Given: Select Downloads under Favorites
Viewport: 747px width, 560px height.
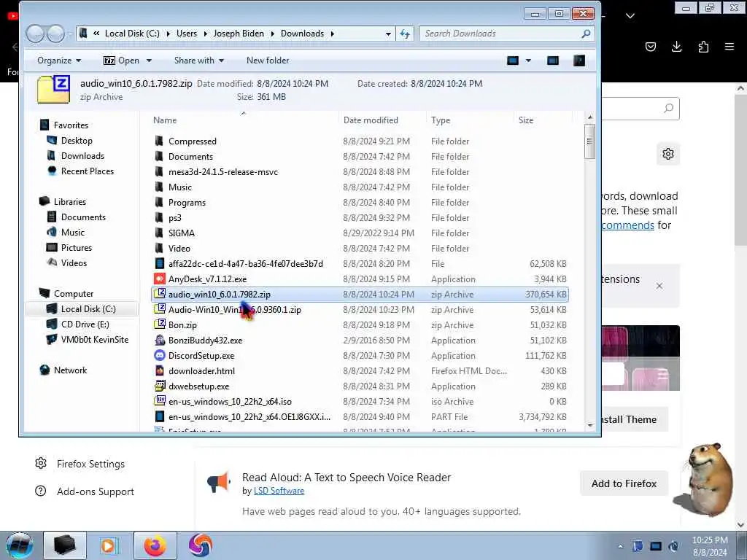Looking at the screenshot, I should coord(82,156).
